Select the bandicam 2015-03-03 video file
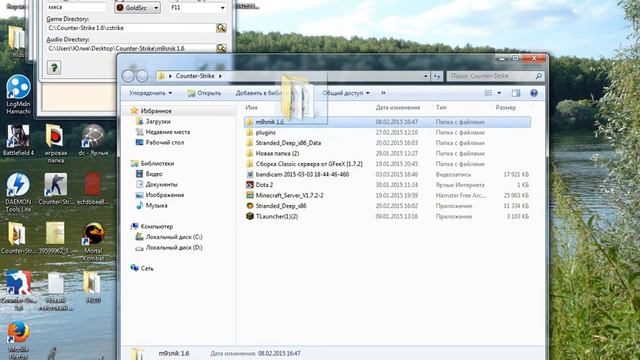 point(387,174)
